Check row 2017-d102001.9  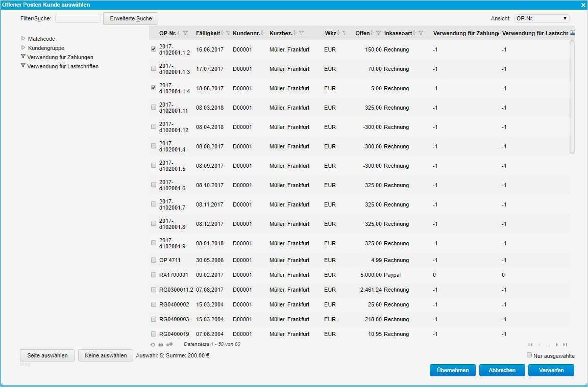point(153,243)
